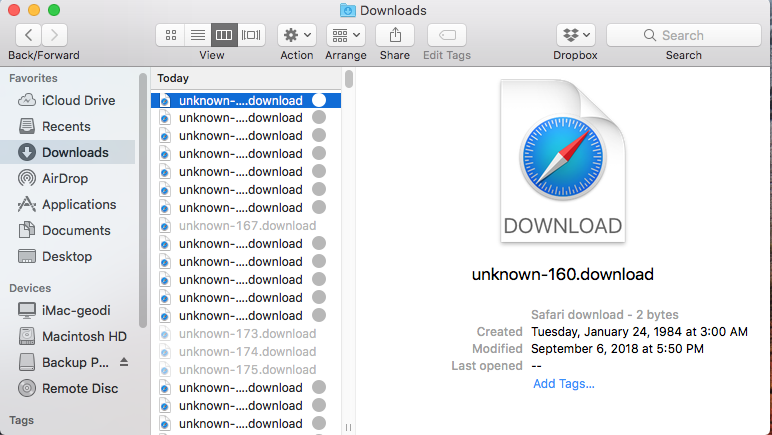The height and width of the screenshot is (435, 772).
Task: Eject the Backup P... drive
Action: coord(124,362)
